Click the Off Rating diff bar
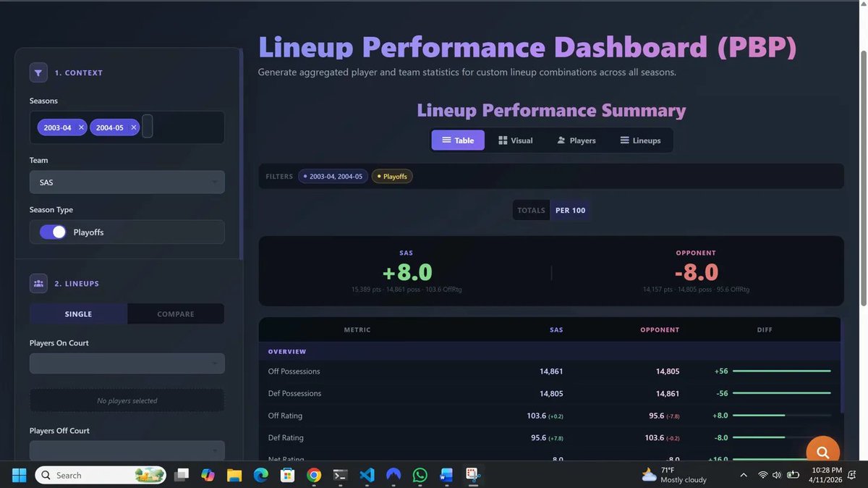The image size is (868, 488). (782, 416)
